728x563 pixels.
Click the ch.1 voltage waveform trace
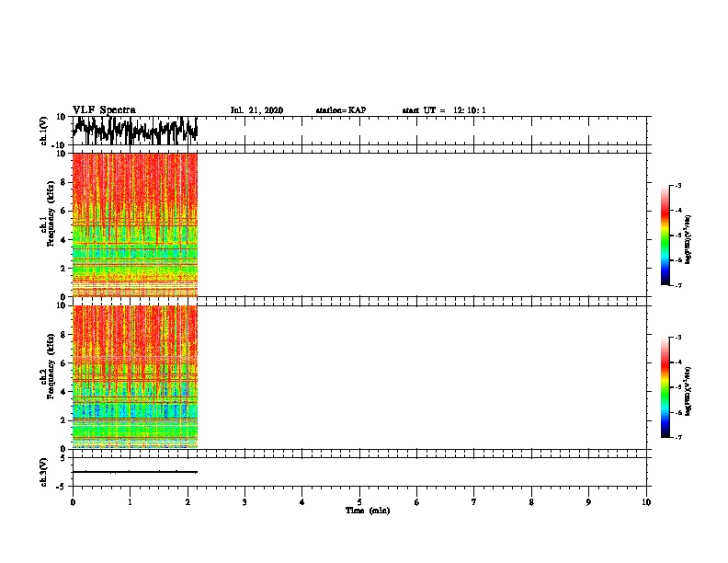point(135,131)
